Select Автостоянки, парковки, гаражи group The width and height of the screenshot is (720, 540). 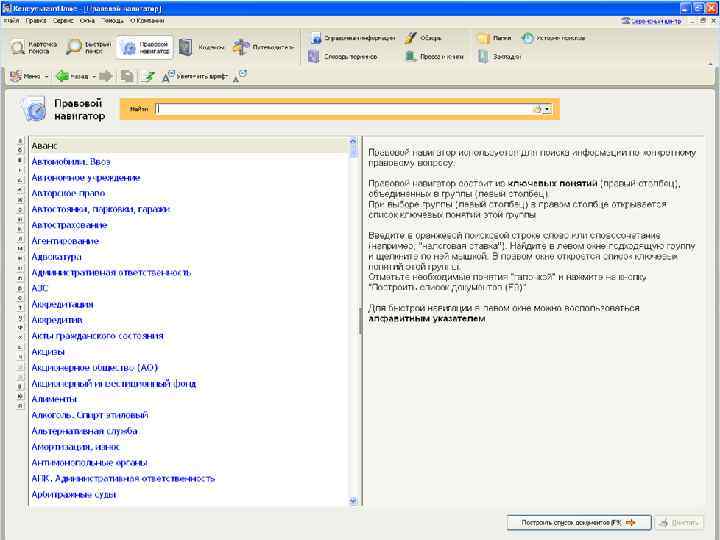point(101,209)
